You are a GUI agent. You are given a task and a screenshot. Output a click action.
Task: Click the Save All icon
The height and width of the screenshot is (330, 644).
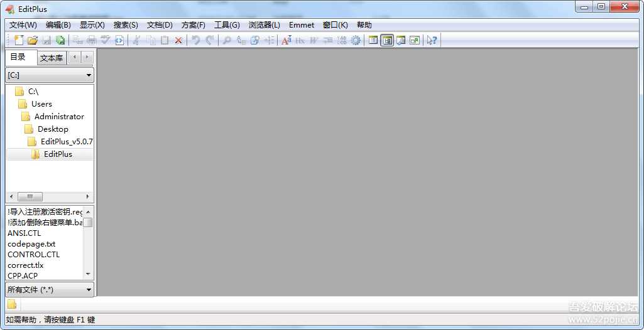pyautogui.click(x=60, y=40)
